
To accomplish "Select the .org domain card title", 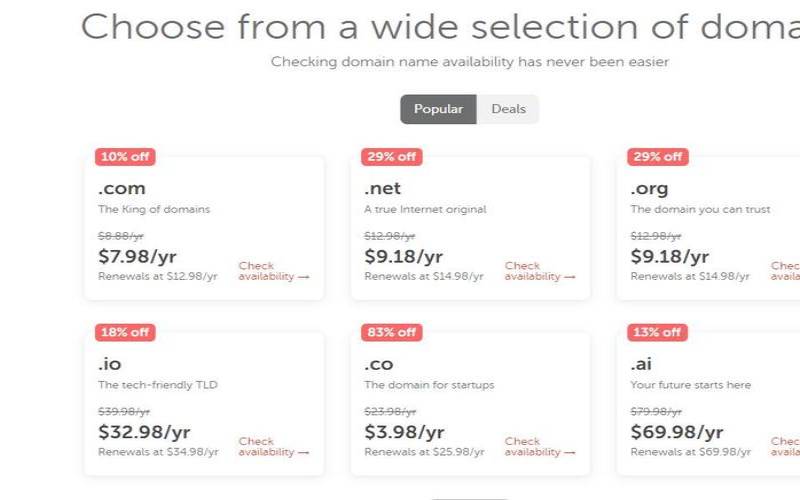I will [649, 188].
